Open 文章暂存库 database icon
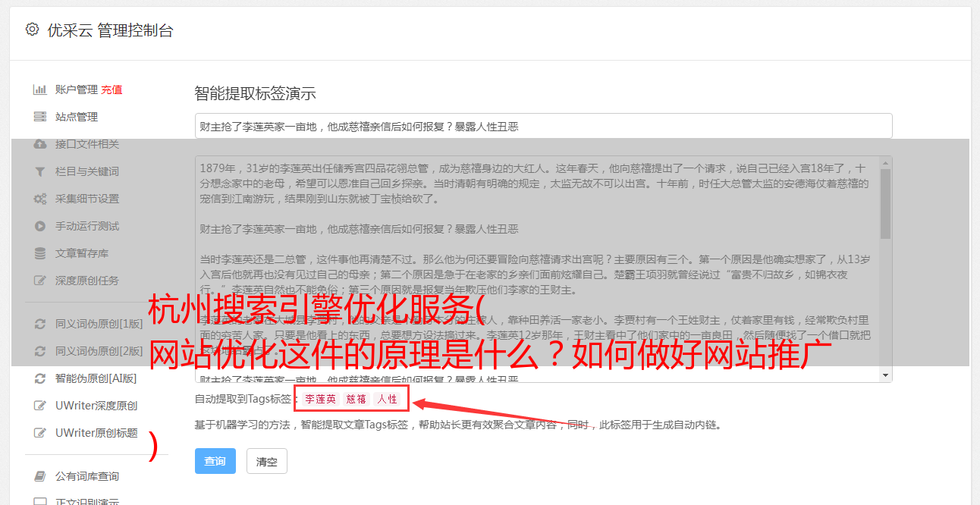Viewport: 980px width, 505px height. 40,253
